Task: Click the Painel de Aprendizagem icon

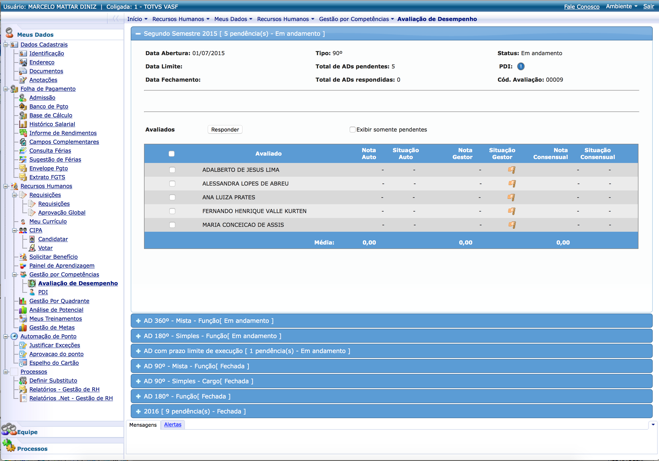Action: coord(23,266)
